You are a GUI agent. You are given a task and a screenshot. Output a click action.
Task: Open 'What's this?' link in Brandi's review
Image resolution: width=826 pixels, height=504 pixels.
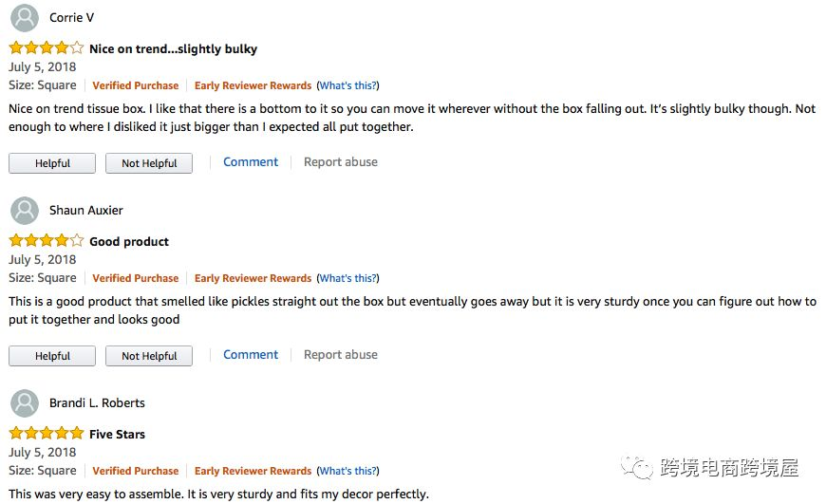[x=347, y=471]
